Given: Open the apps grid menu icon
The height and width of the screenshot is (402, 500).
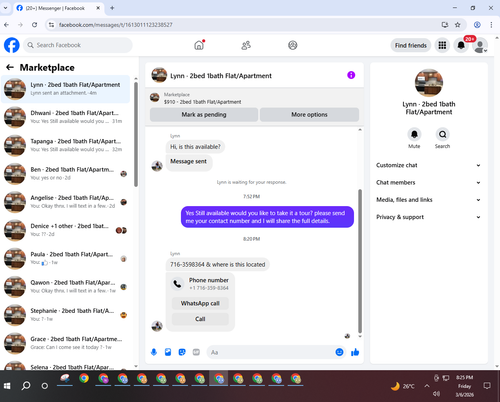Looking at the screenshot, I should point(442,45).
